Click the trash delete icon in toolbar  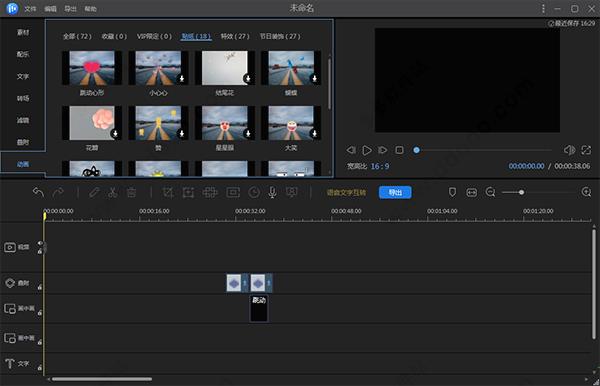[x=131, y=192]
